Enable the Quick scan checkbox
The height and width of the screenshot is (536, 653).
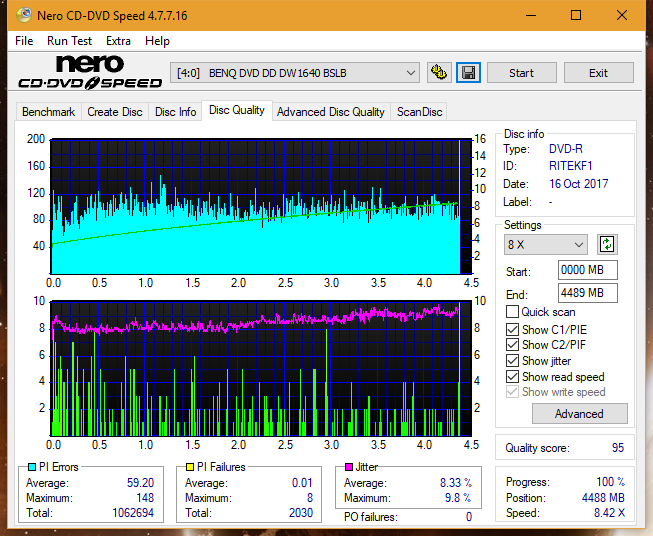pos(512,312)
